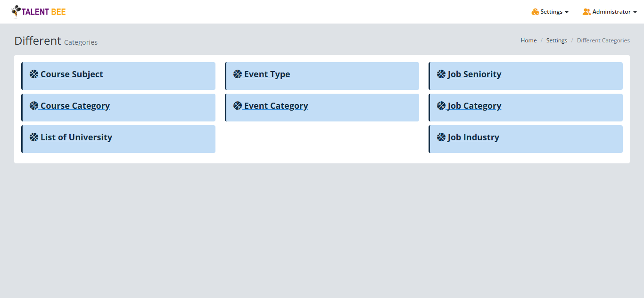
Task: Open Settings from the breadcrumb trail
Action: coord(557,40)
